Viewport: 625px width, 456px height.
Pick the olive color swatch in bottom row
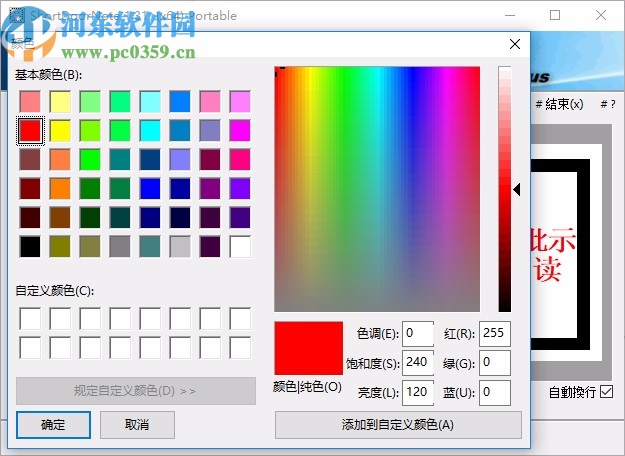click(x=60, y=247)
